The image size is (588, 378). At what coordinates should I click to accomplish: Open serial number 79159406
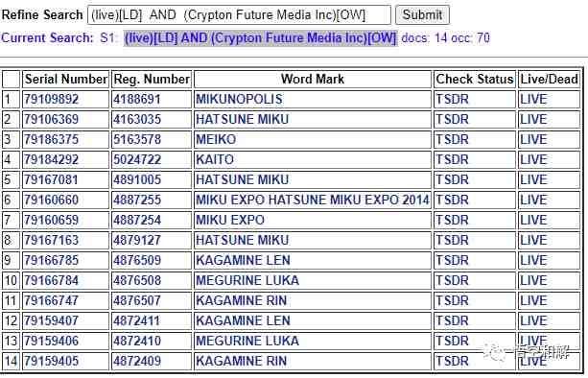tap(52, 341)
